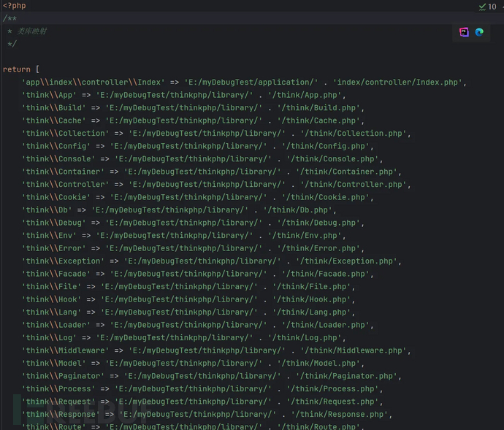Click the Chinese doc comment text

tap(32, 31)
